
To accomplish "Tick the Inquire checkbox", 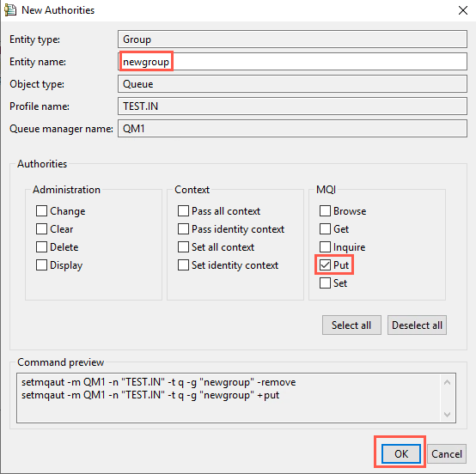I will click(x=325, y=247).
